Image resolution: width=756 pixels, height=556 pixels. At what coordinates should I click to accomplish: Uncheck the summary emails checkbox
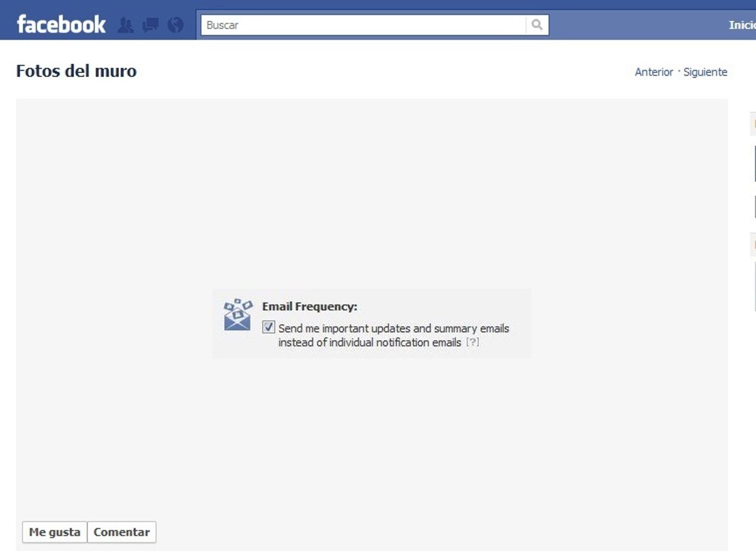click(x=269, y=328)
